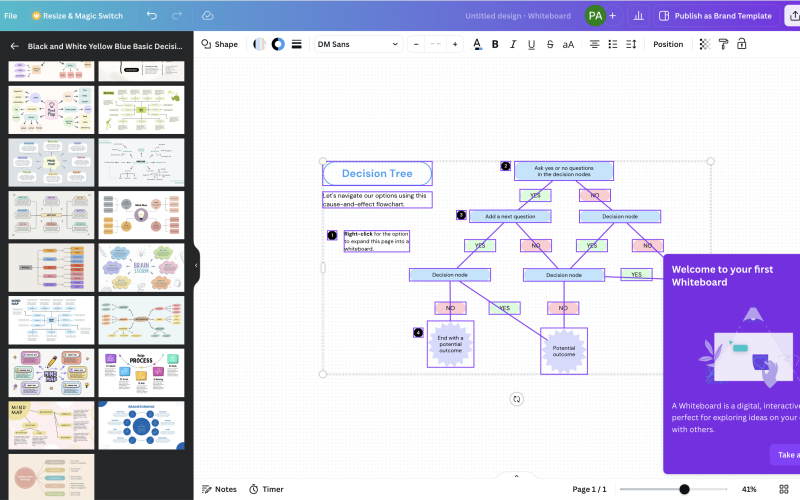This screenshot has width=800, height=500.
Task: Expand the pages drawer chevron at bottom
Action: tap(516, 476)
